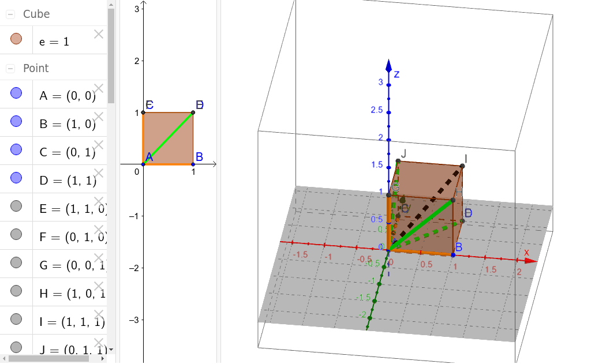Toggle visibility circle of point E
Image resolution: width=591 pixels, height=364 pixels.
[16, 206]
